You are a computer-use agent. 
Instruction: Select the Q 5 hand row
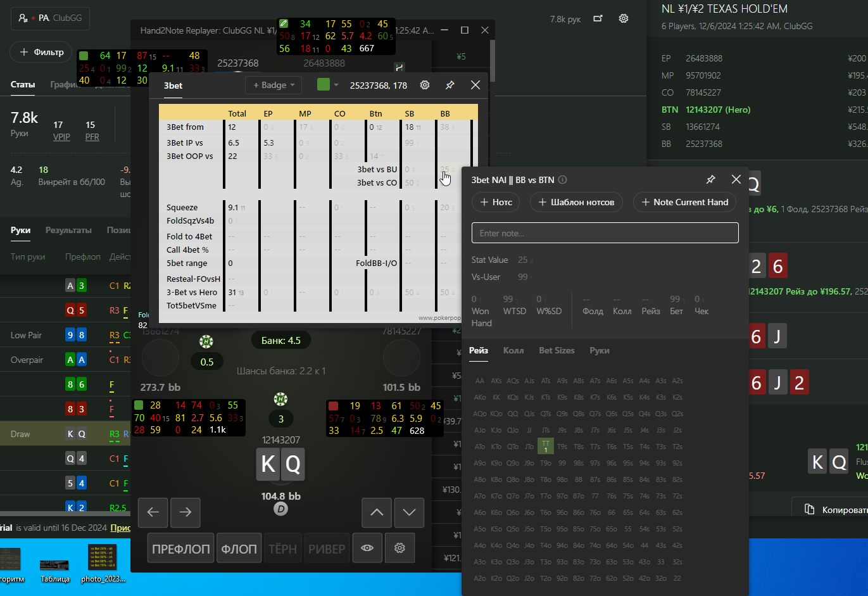[x=65, y=310]
